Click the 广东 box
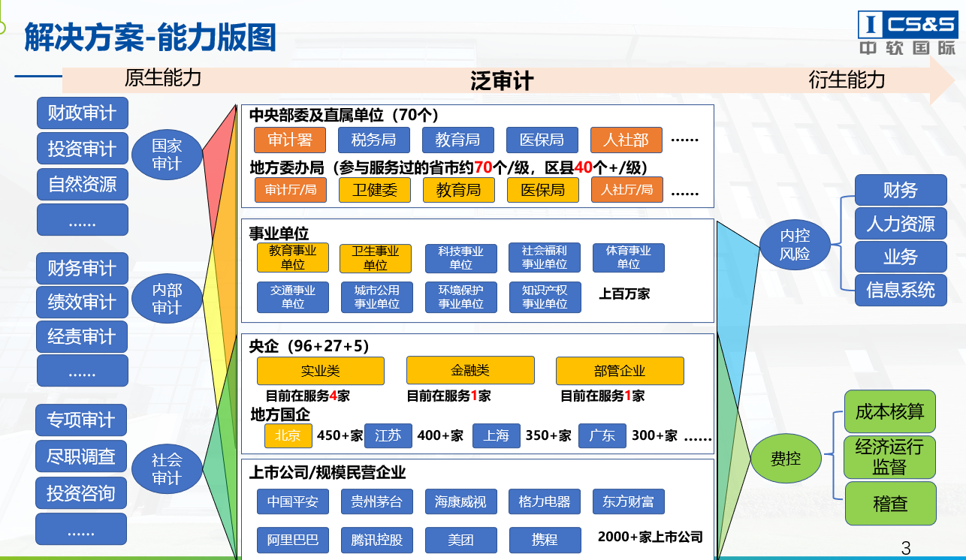The image size is (966, 560). [x=602, y=435]
